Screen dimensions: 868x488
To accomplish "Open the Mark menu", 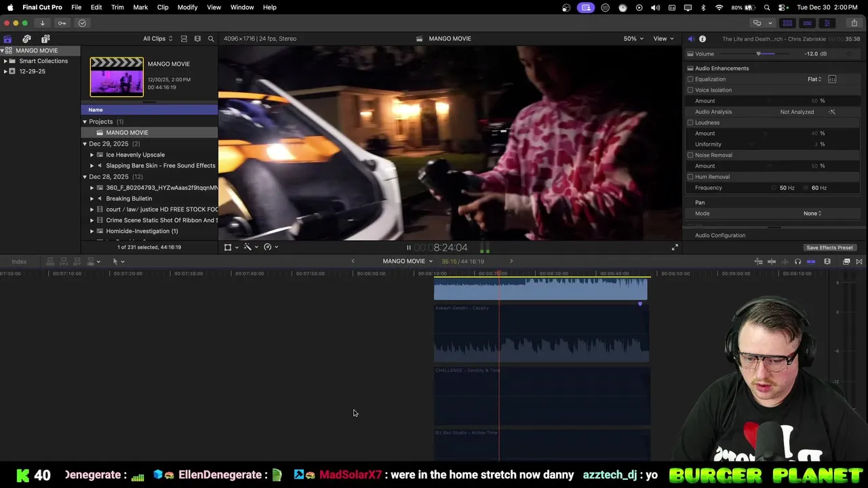I will (x=140, y=7).
